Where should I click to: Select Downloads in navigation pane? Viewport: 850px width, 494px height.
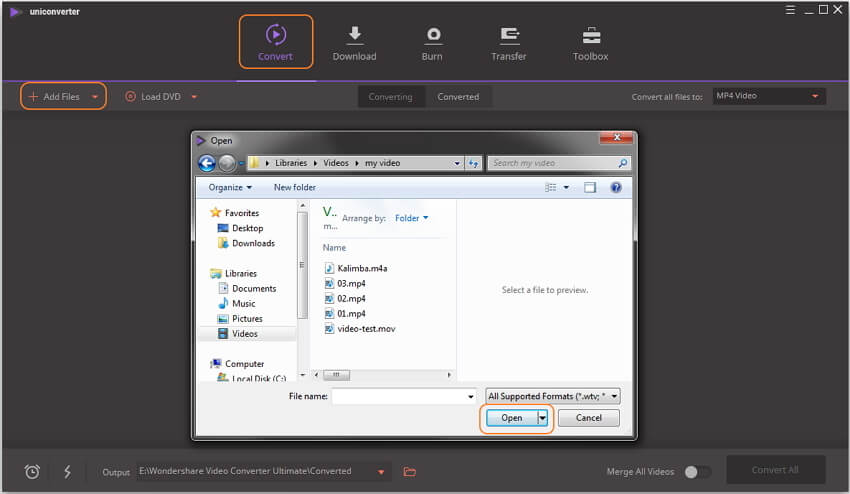pos(246,243)
